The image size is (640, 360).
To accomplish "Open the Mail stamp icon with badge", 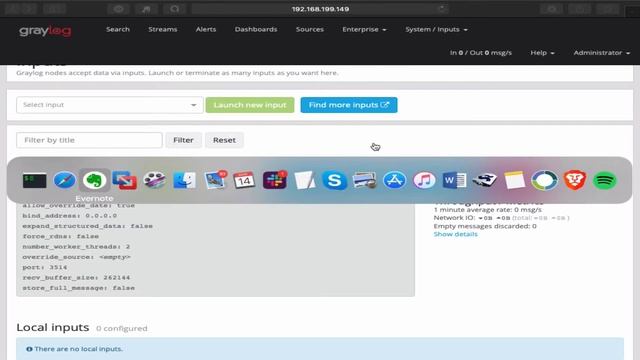I will pyautogui.click(x=215, y=180).
